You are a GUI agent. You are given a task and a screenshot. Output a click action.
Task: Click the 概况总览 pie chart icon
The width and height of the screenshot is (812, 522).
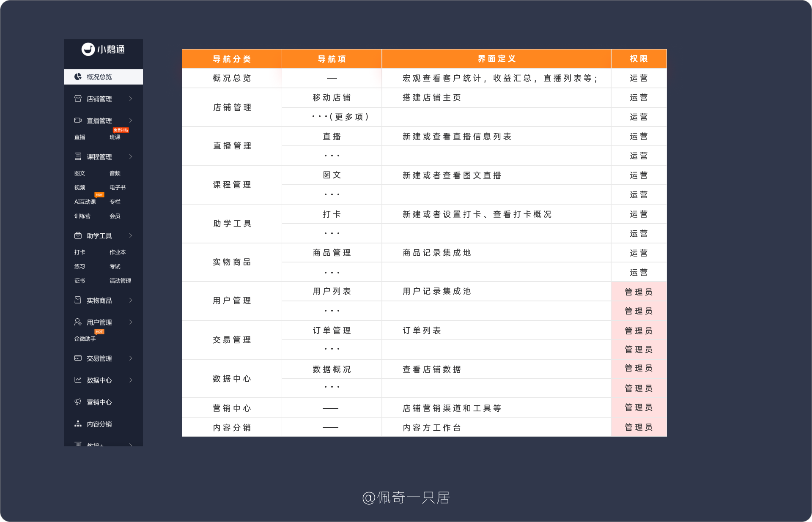point(78,77)
